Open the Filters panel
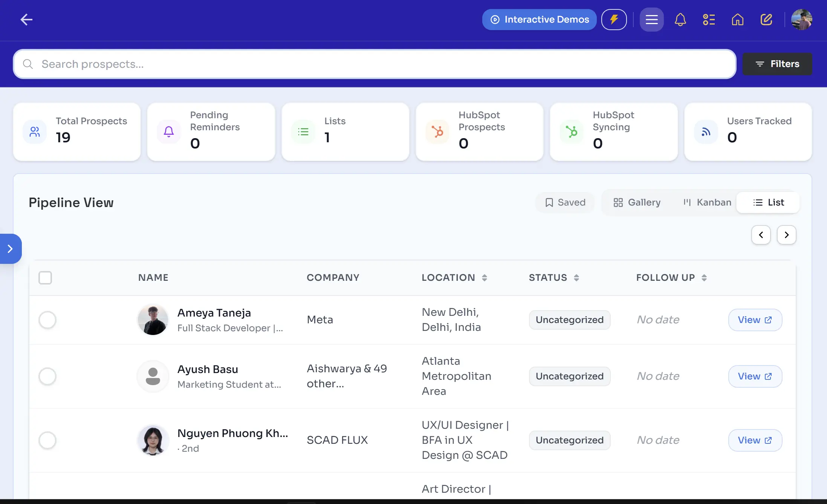Viewport: 827px width, 504px height. (777, 64)
